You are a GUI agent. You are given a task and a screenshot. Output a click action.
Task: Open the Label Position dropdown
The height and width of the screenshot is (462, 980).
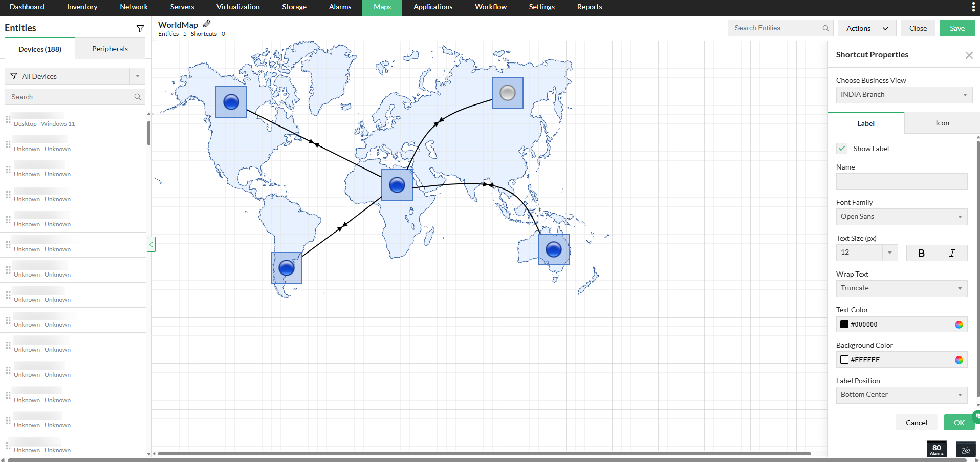coord(959,395)
